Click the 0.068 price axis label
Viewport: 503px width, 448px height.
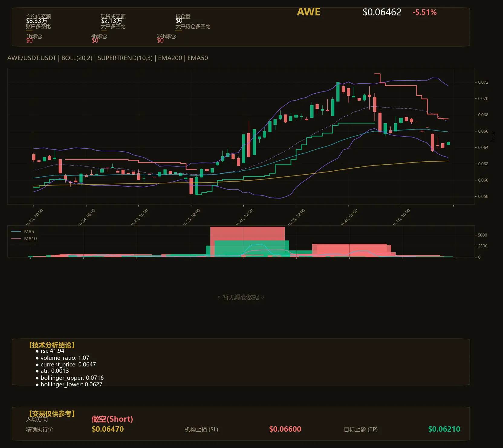(483, 115)
